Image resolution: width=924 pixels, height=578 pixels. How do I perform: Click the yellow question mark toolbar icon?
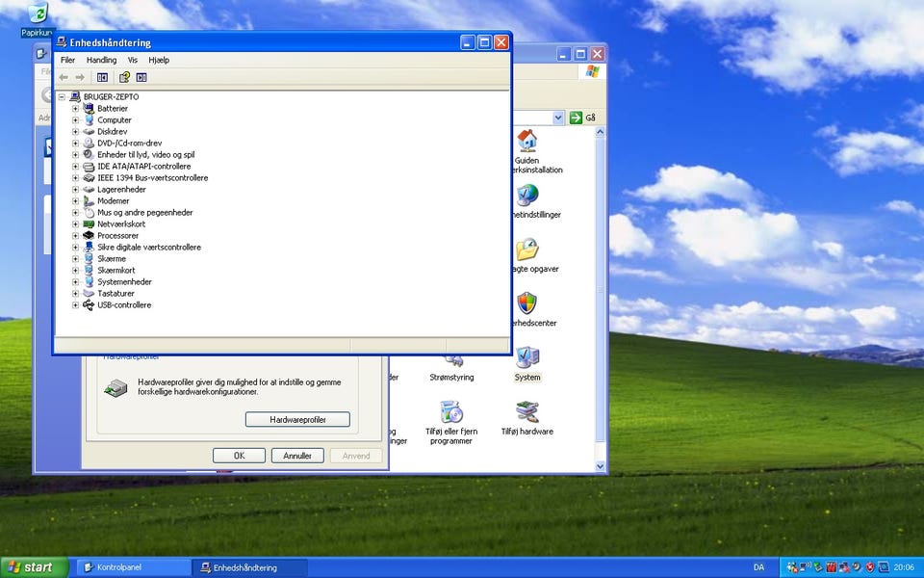click(123, 77)
